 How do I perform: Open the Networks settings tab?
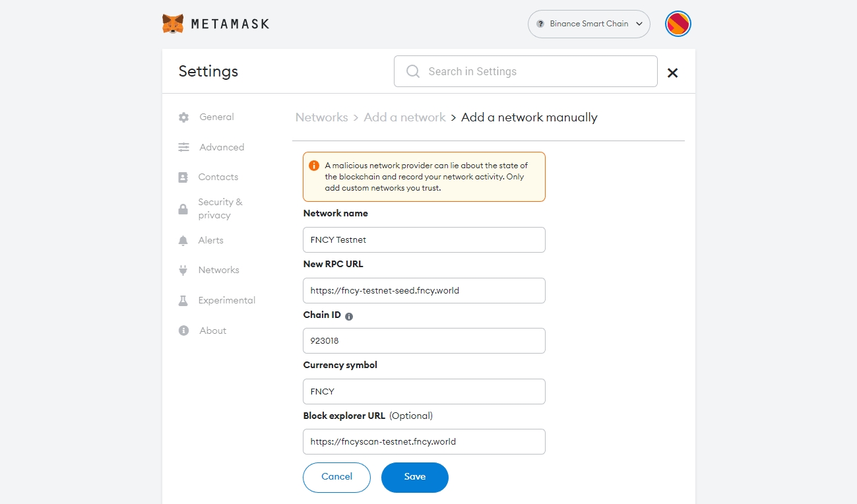pyautogui.click(x=218, y=270)
